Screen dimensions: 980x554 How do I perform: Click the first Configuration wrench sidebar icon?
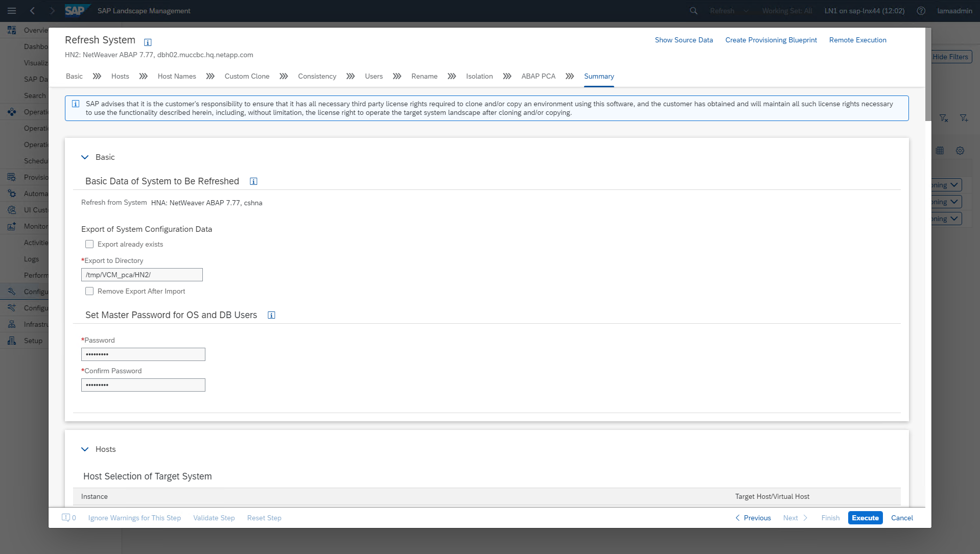11,292
